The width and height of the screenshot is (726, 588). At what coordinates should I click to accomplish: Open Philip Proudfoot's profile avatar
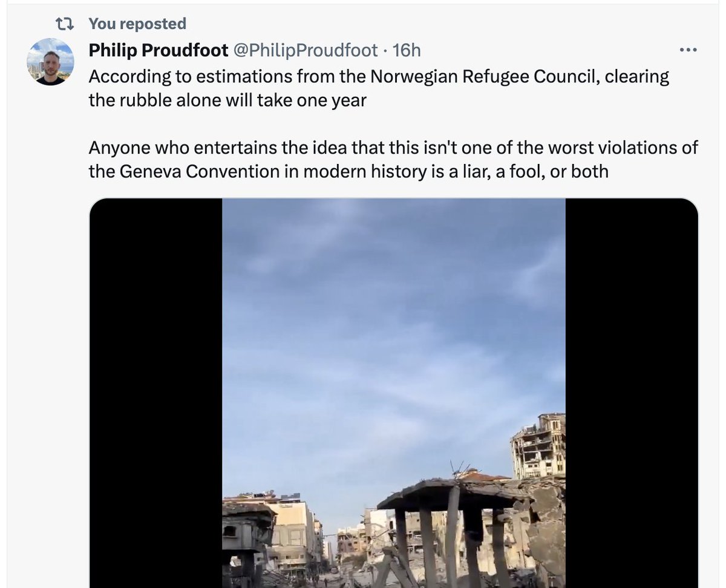click(x=50, y=62)
